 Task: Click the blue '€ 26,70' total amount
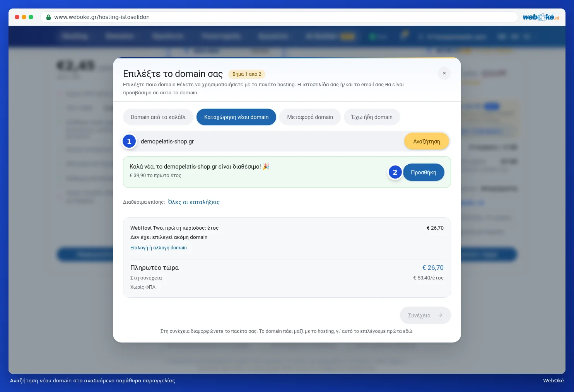point(433,268)
